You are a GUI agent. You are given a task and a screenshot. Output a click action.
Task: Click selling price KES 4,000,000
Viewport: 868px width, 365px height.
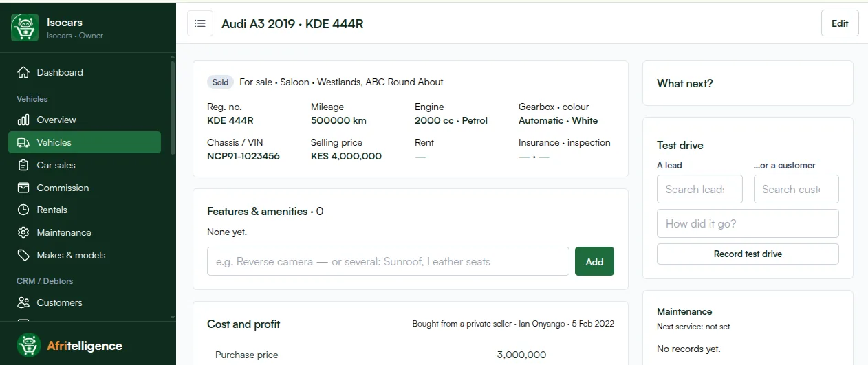346,156
